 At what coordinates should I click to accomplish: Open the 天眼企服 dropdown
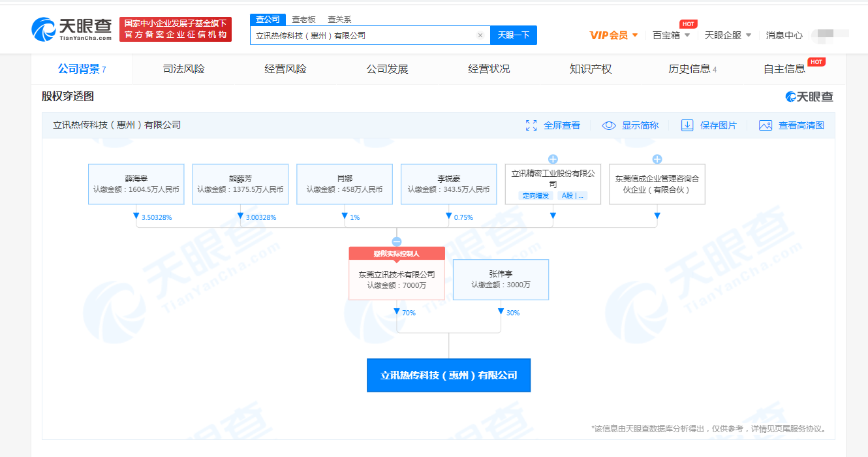point(728,35)
